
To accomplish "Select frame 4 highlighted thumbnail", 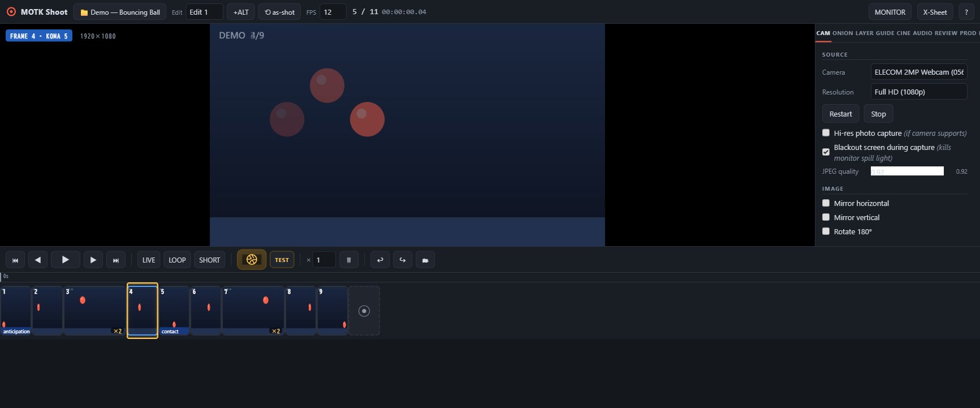I will [143, 311].
